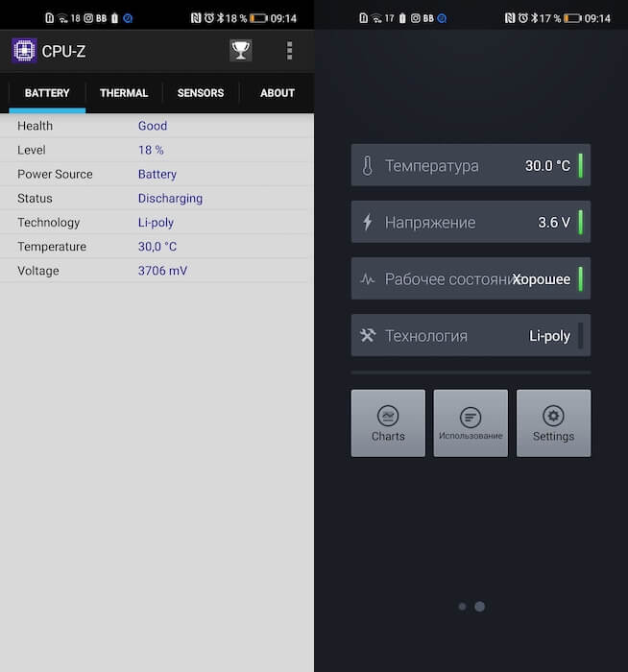
Task: Tap the lightning bolt icon beside Напряжение
Action: click(x=368, y=222)
